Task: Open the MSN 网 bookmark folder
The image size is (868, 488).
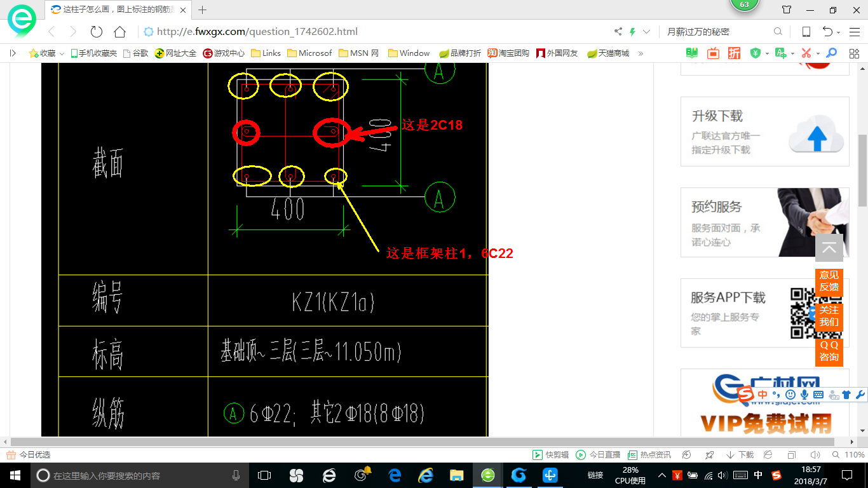Action: tap(359, 53)
